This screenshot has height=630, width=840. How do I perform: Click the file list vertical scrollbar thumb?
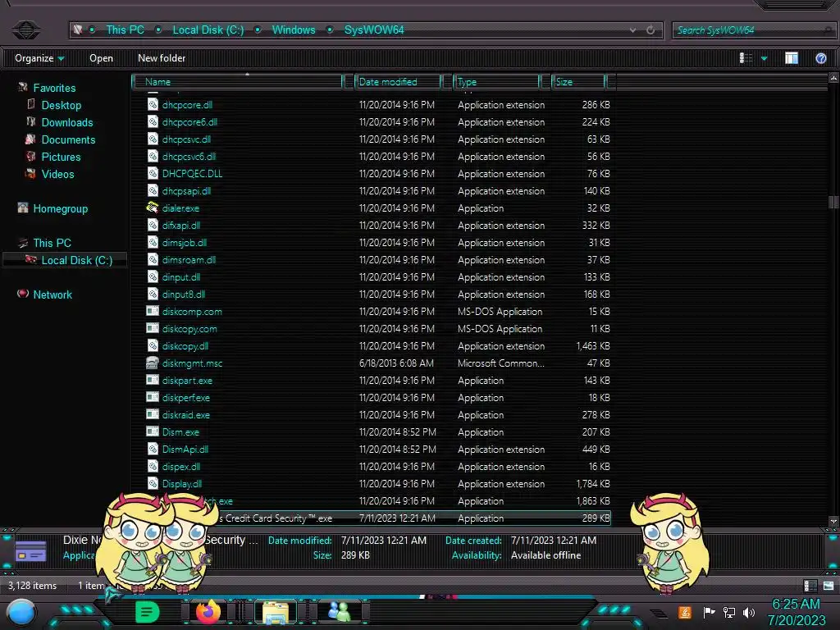coord(833,202)
